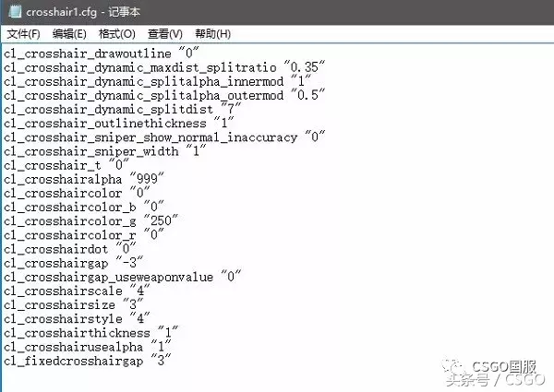Screen dimensions: 554x392
Task: Click the cl_crosshair_dynamic_splitalpha_innermod line
Action: 158,81
